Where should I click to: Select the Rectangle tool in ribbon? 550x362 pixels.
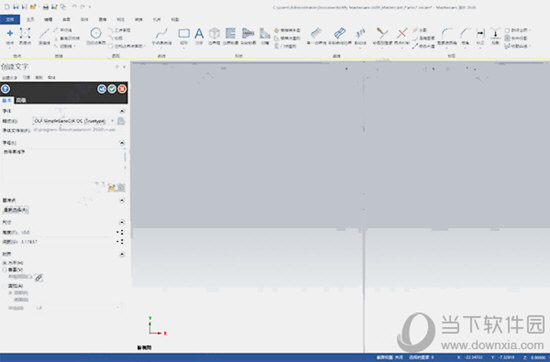(184, 34)
